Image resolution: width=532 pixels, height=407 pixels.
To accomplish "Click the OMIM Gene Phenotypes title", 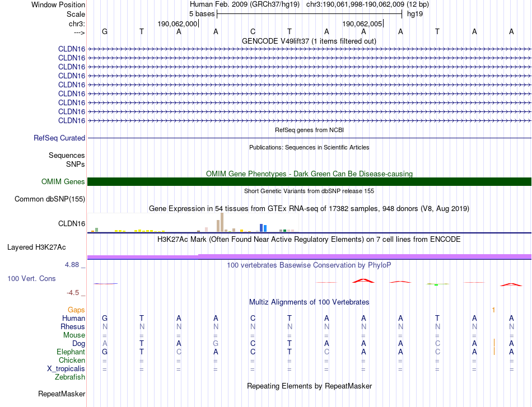I will pos(309,174).
